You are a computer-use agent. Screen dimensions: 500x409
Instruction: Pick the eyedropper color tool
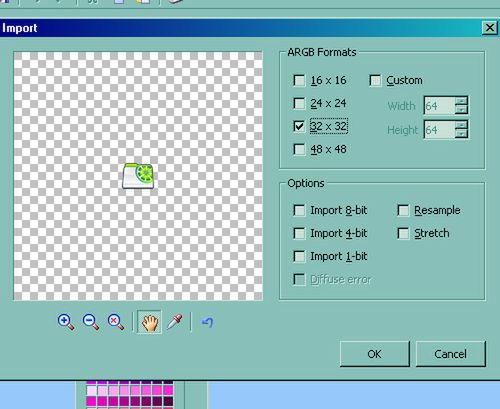tap(175, 322)
